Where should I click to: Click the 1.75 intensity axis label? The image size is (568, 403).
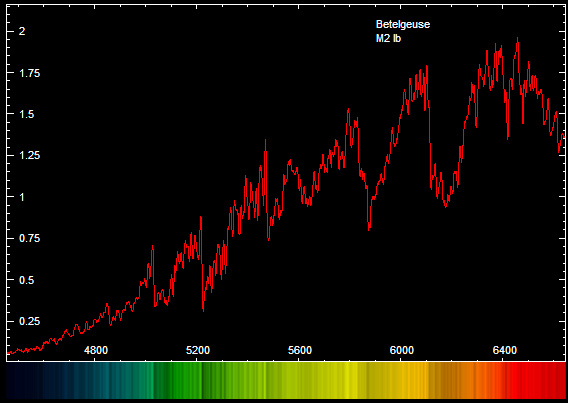[x=29, y=73]
